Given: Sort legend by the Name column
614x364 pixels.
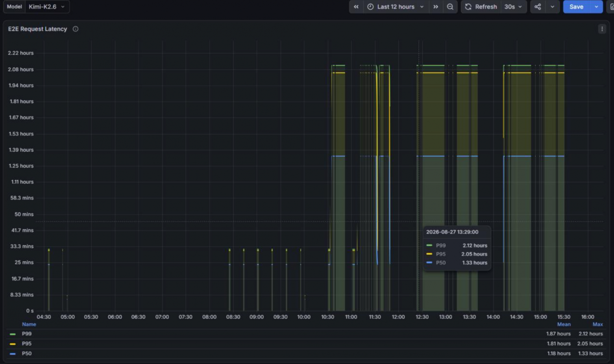Looking at the screenshot, I should (x=29, y=324).
